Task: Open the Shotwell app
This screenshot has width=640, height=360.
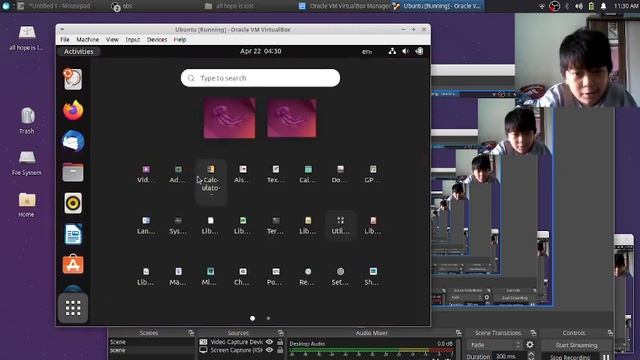Action: (372, 276)
